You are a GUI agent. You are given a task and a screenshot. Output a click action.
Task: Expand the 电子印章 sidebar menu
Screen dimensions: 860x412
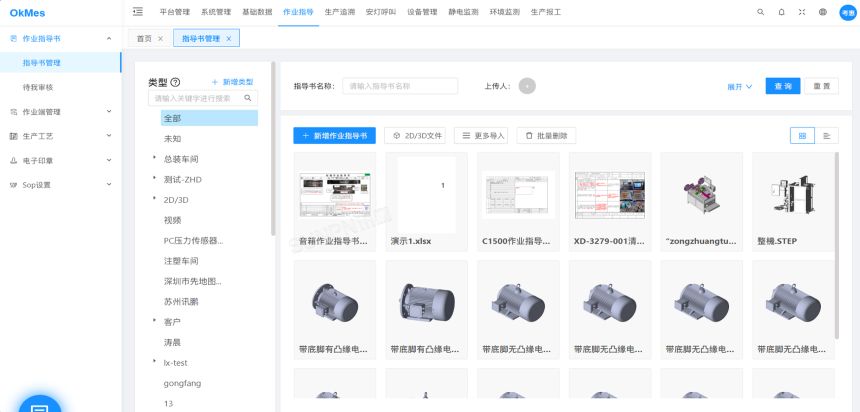(x=109, y=160)
